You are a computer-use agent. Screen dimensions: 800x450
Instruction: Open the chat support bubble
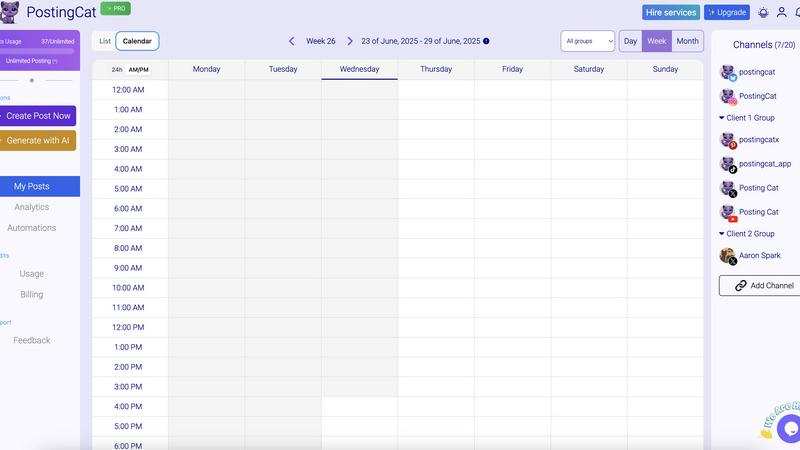tap(790, 429)
